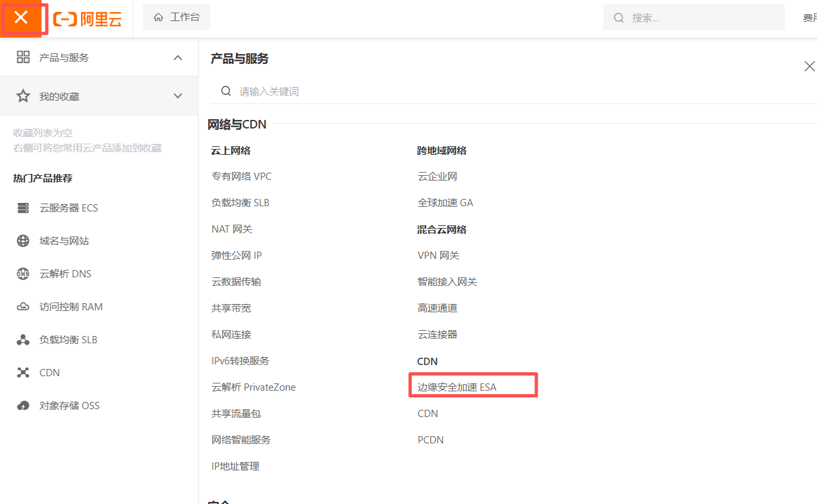The image size is (817, 504).
Task: Open 私网连接
Action: [x=231, y=335]
